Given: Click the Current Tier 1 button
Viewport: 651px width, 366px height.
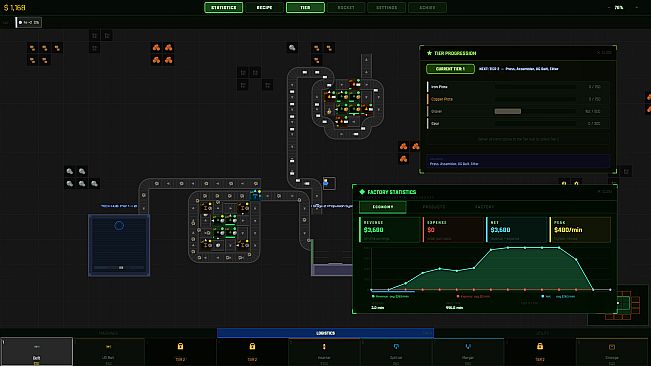Looking at the screenshot, I should 450,69.
